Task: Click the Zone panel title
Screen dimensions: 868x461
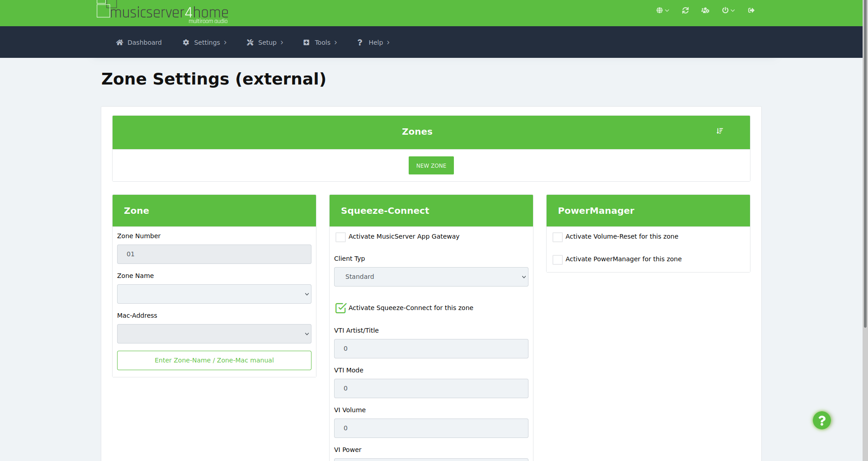Action: pyautogui.click(x=137, y=211)
